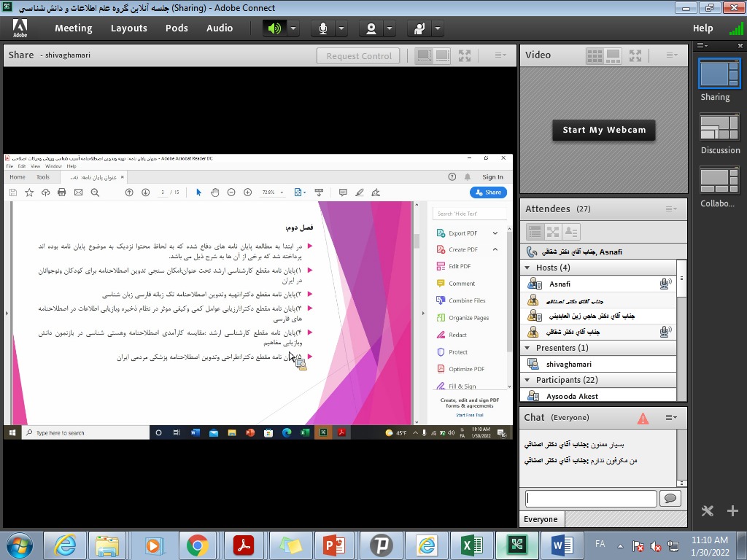Toggle the speaker audio icon

(x=274, y=28)
